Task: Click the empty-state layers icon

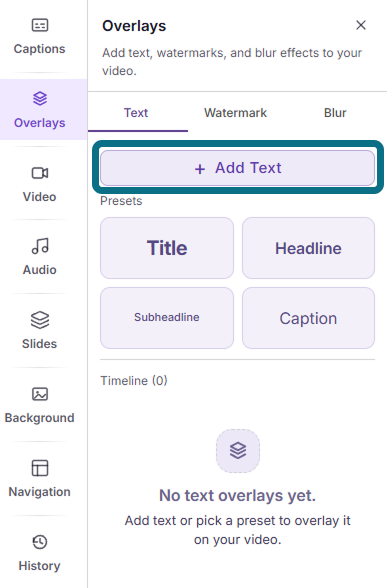Action: pyautogui.click(x=238, y=451)
